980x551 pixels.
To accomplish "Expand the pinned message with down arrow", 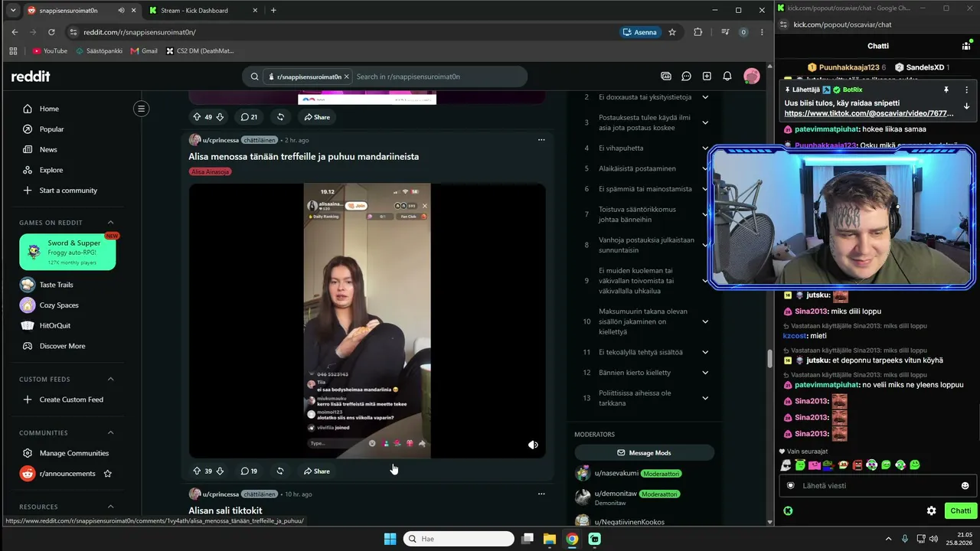I will coord(966,106).
